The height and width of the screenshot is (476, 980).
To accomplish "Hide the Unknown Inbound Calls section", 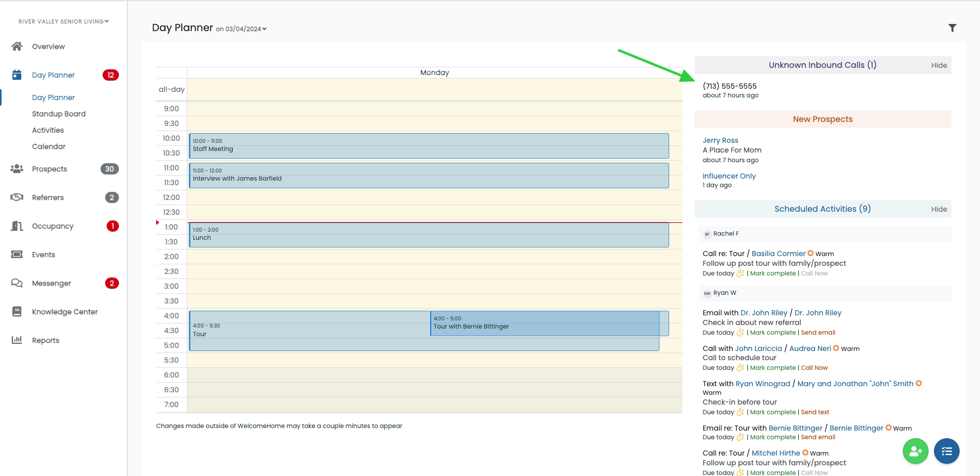I will pyautogui.click(x=939, y=65).
